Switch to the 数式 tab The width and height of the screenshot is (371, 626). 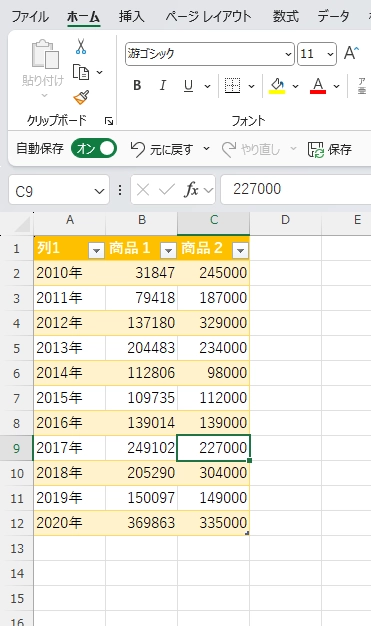click(286, 17)
